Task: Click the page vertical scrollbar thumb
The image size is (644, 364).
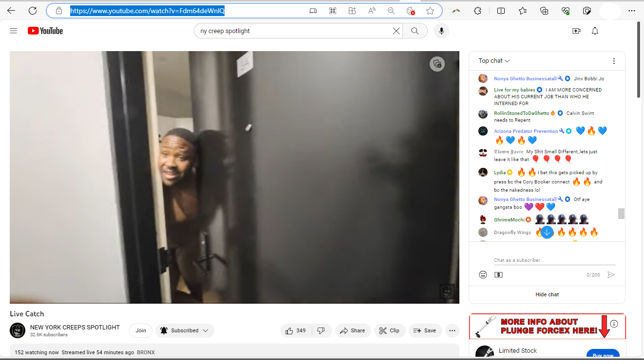Action: click(x=640, y=59)
